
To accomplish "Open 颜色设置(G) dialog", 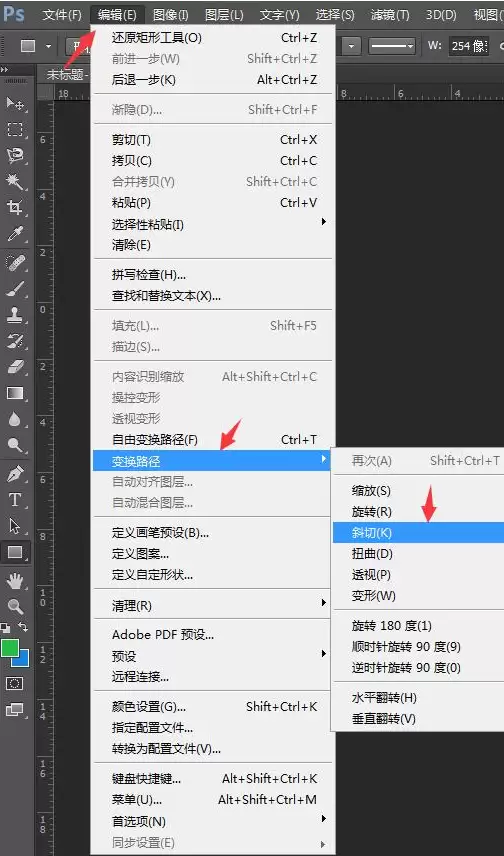I will tap(213, 706).
